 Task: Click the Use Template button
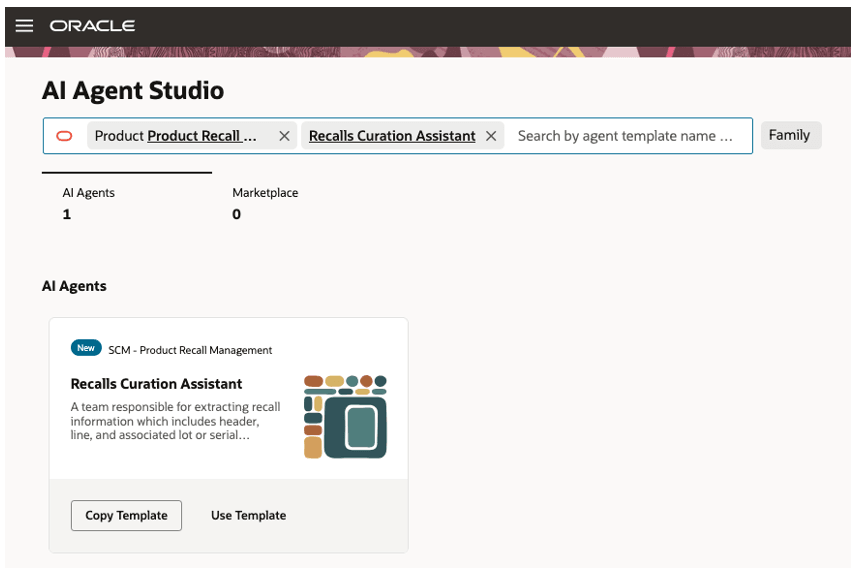coord(249,515)
